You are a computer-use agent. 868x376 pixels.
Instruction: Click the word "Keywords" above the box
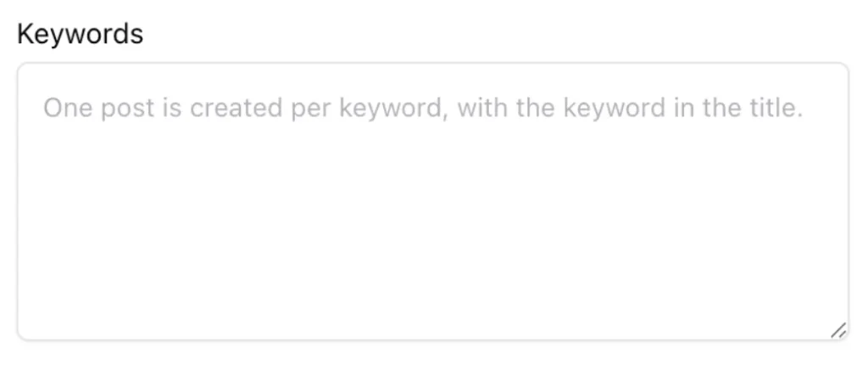(81, 35)
